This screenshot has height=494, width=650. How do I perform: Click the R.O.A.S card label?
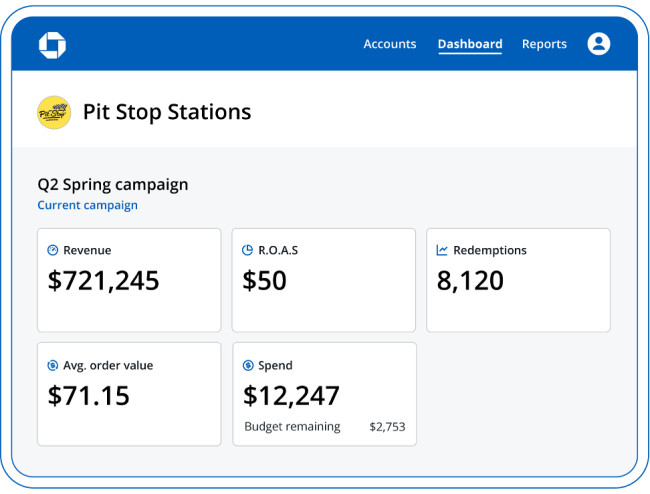click(278, 250)
